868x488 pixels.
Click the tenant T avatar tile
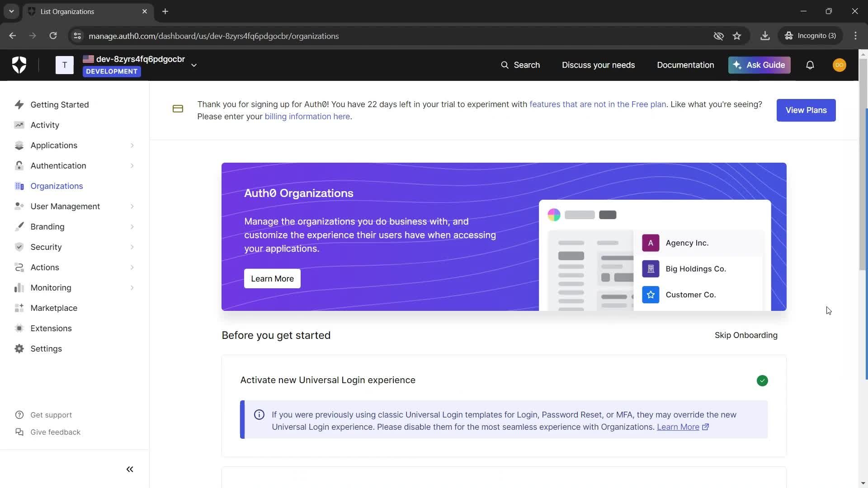pyautogui.click(x=65, y=65)
